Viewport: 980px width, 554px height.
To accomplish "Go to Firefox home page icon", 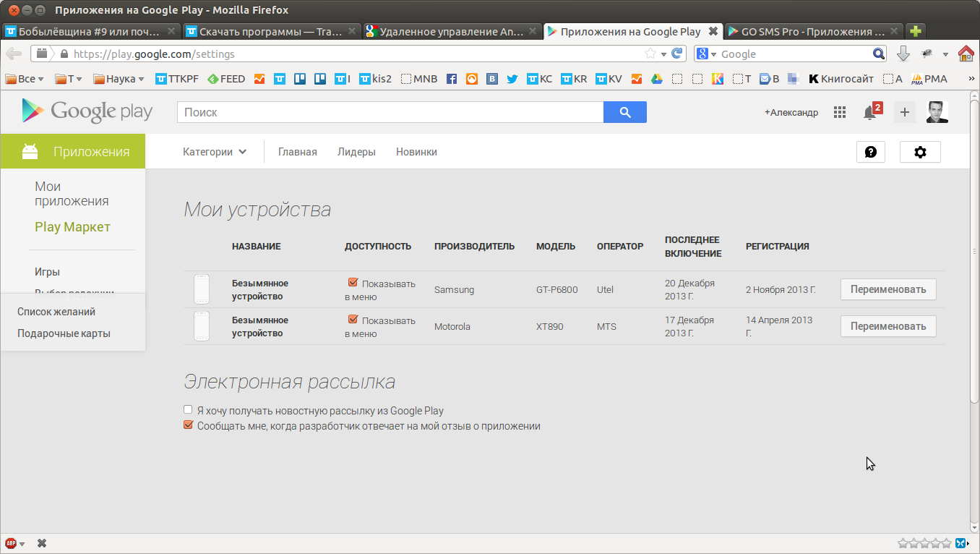I will click(966, 54).
